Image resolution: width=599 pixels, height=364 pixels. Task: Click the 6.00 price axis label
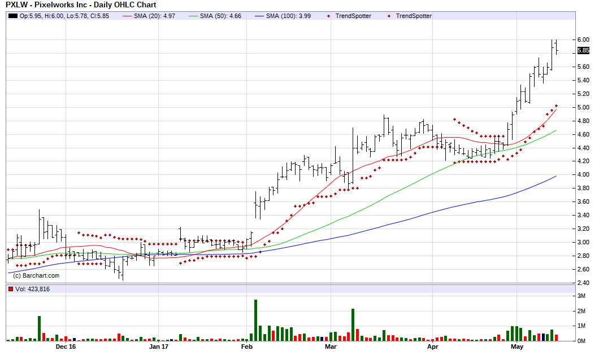pyautogui.click(x=583, y=40)
